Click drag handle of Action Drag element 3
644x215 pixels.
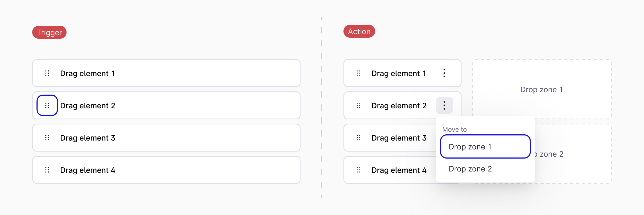tap(358, 138)
